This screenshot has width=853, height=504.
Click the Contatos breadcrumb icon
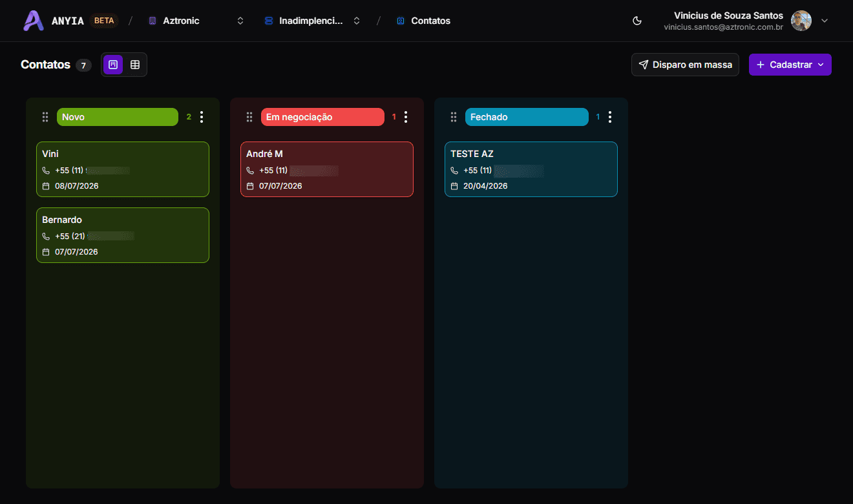pyautogui.click(x=401, y=21)
